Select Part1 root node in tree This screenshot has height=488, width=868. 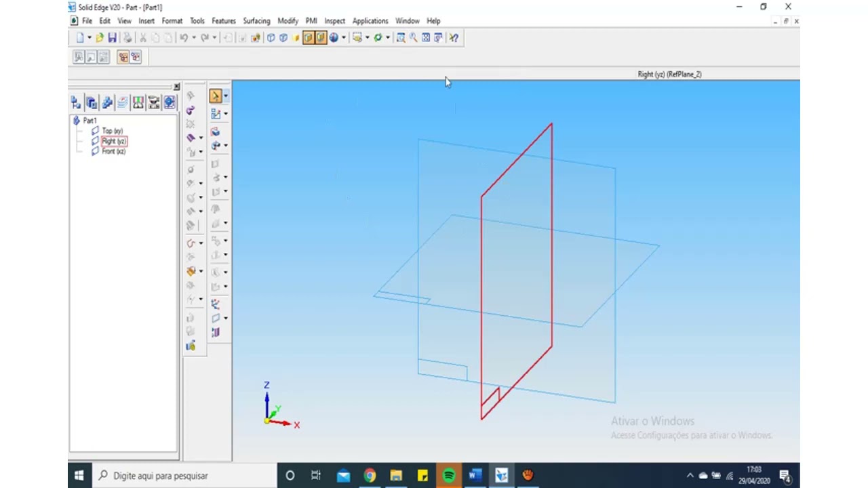[90, 121]
